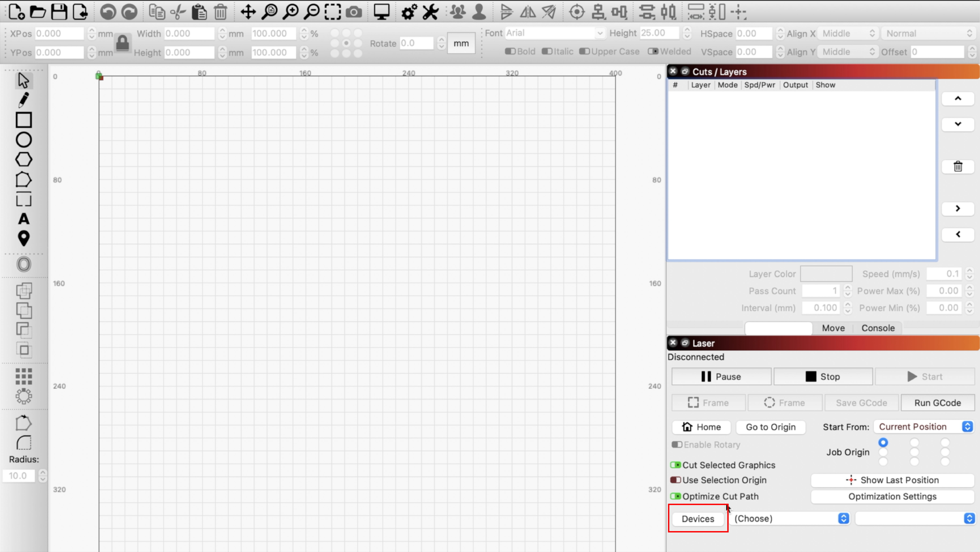Click the Layer Color swatch
The image size is (980, 552).
pos(826,274)
